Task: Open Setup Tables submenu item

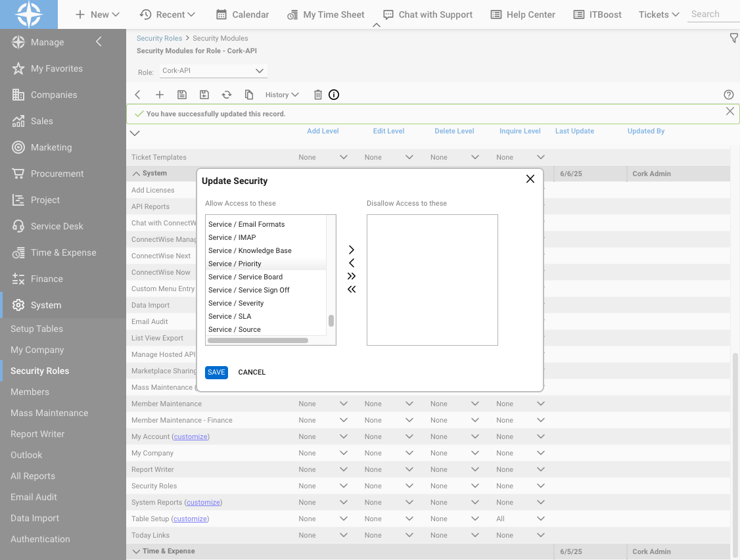Action: [x=37, y=329]
